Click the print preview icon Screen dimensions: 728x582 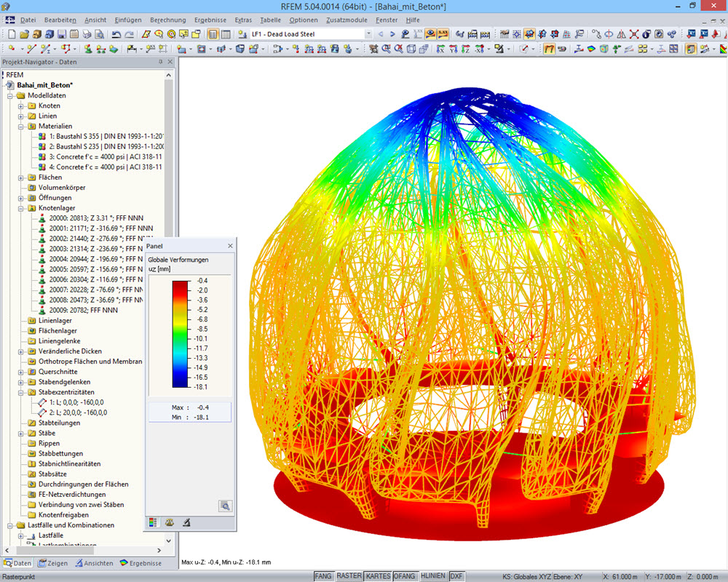pyautogui.click(x=99, y=34)
